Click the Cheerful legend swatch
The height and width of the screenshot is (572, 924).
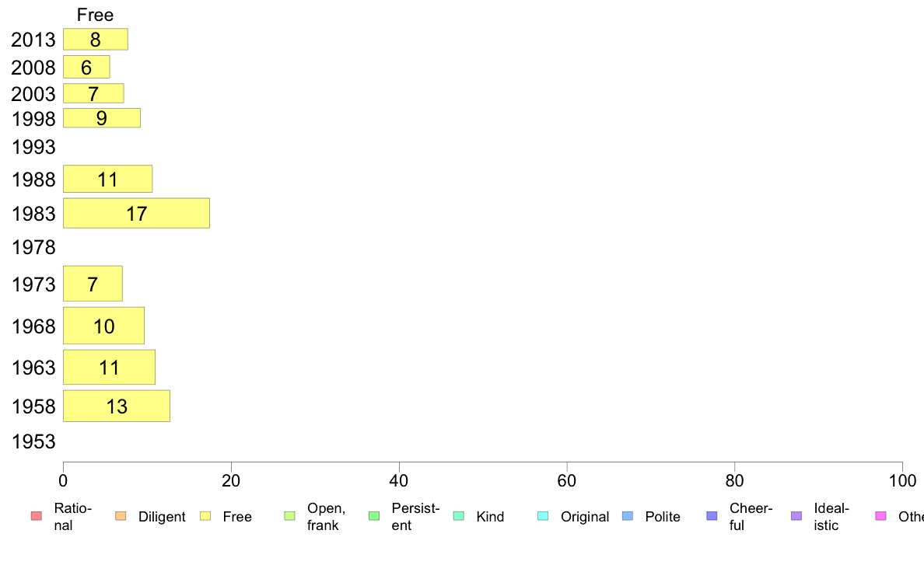point(712,516)
